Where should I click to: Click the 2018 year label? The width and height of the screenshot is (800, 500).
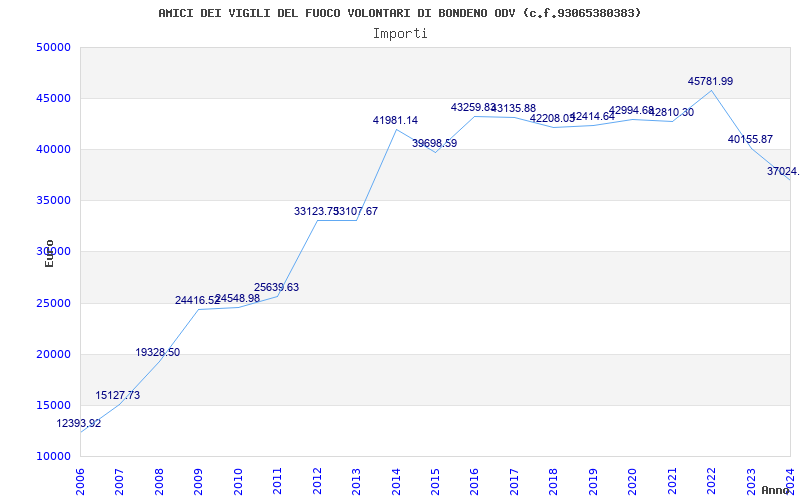click(x=554, y=481)
